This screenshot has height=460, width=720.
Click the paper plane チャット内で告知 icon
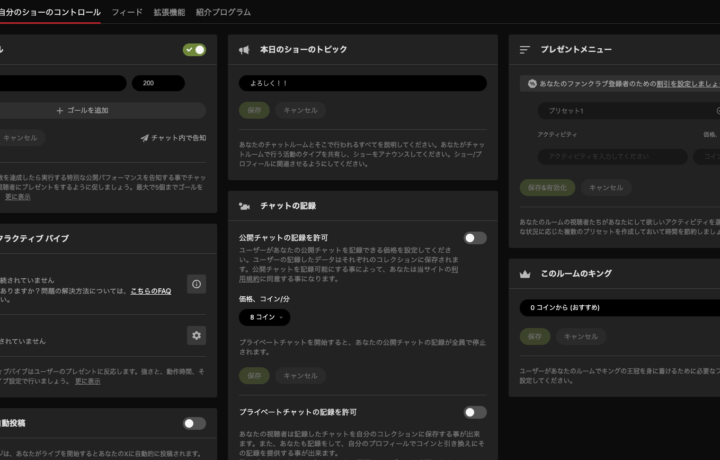point(145,138)
